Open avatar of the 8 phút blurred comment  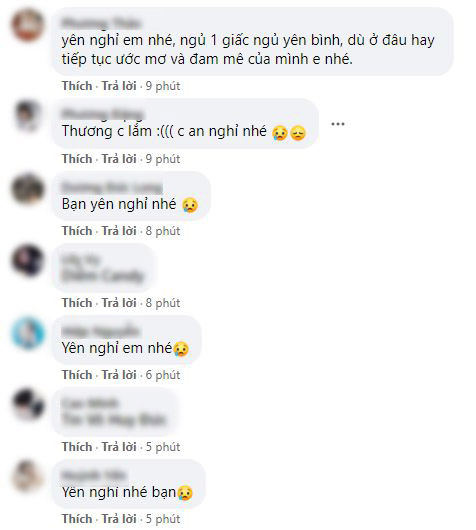tap(28, 260)
